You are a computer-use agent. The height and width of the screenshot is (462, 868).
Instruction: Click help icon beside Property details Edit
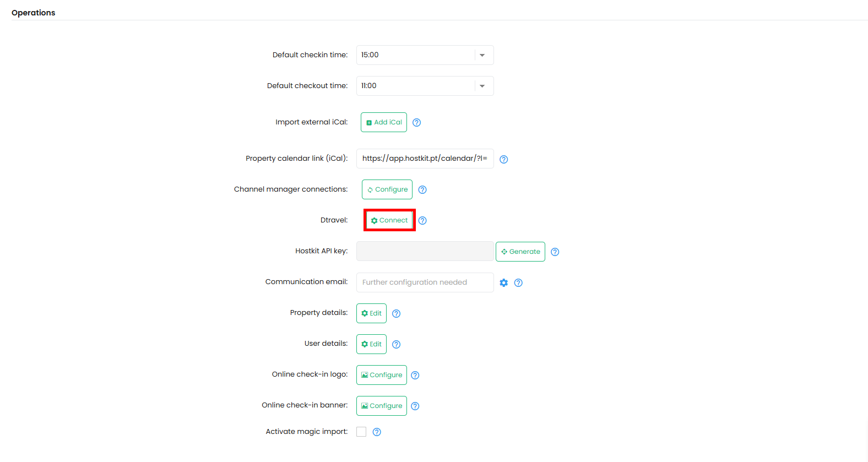click(397, 313)
